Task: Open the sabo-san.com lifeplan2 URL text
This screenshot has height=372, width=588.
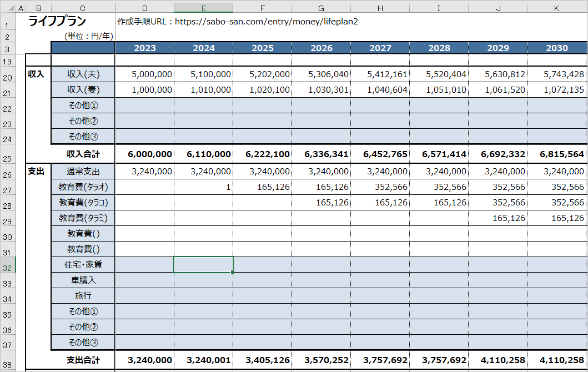Action: (267, 21)
